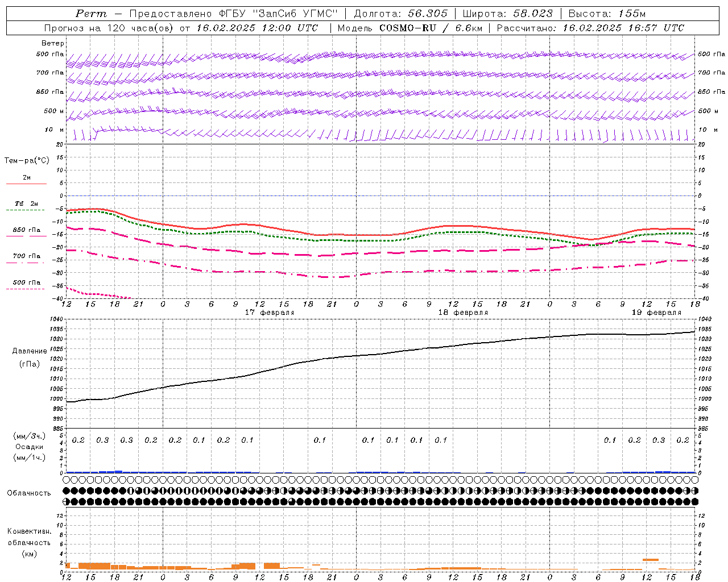The image size is (728, 582).
Task: Click the "Осадки" precipitation label
Action: click(30, 447)
